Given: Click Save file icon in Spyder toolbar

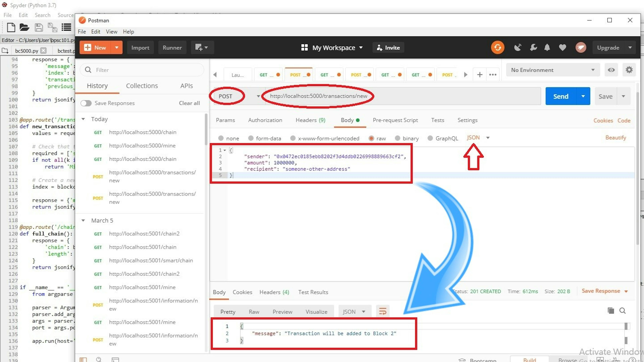Looking at the screenshot, I should click(39, 27).
